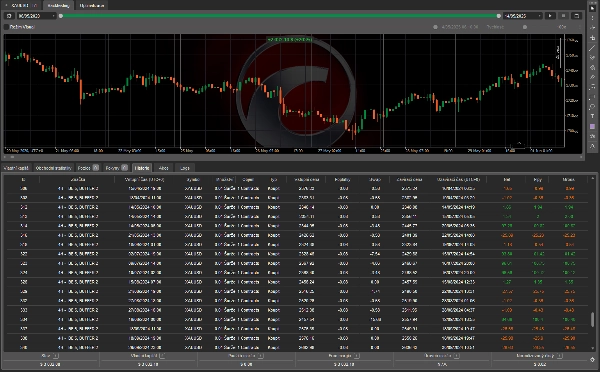Open the Historie tab in bottom panel
The image size is (600, 372).
point(142,168)
